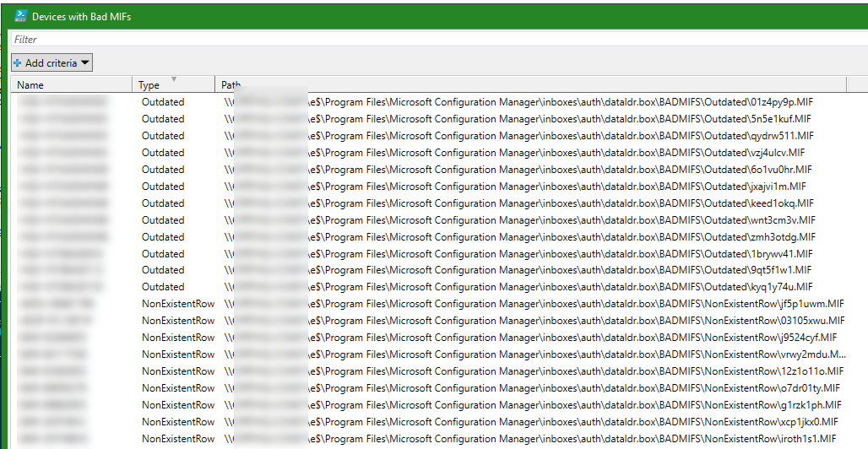This screenshot has width=868, height=449.
Task: Click the Devices with Bad MIFs window title
Action: click(81, 17)
